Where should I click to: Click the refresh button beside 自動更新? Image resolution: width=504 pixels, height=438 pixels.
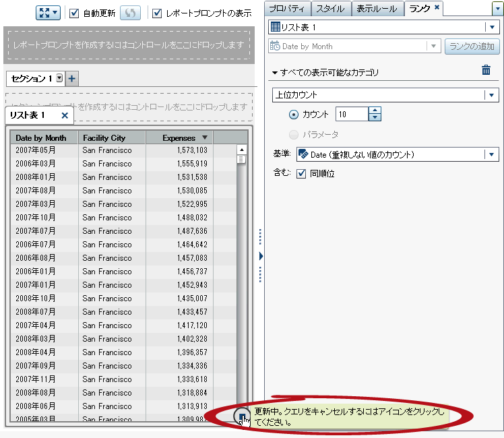click(130, 13)
